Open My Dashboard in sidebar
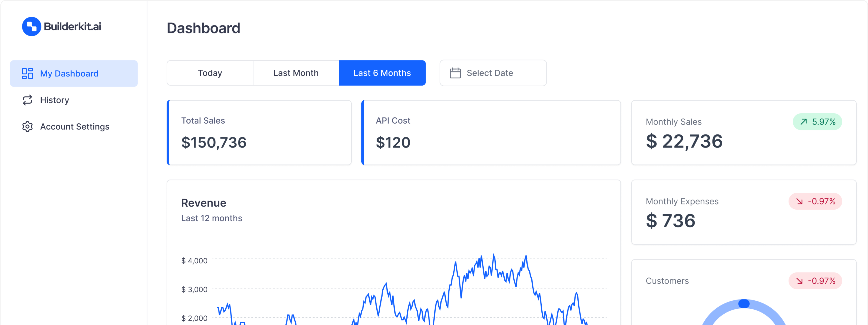The image size is (868, 325). pyautogui.click(x=69, y=74)
